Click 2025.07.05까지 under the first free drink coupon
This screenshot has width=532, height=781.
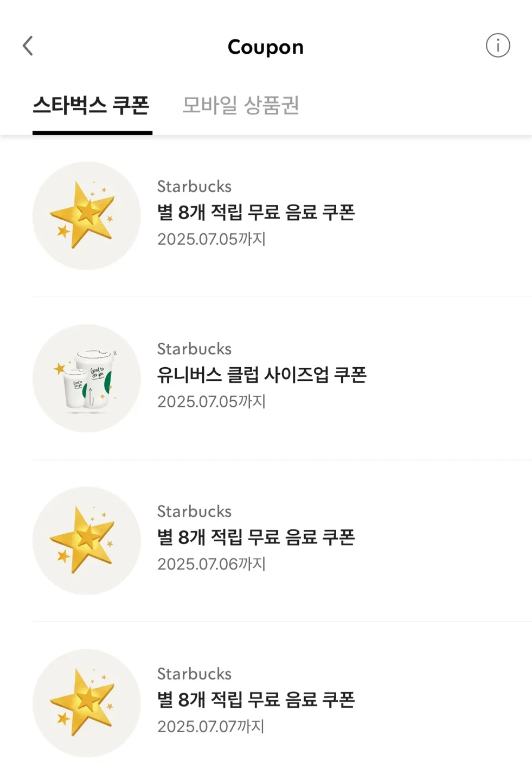(x=211, y=239)
